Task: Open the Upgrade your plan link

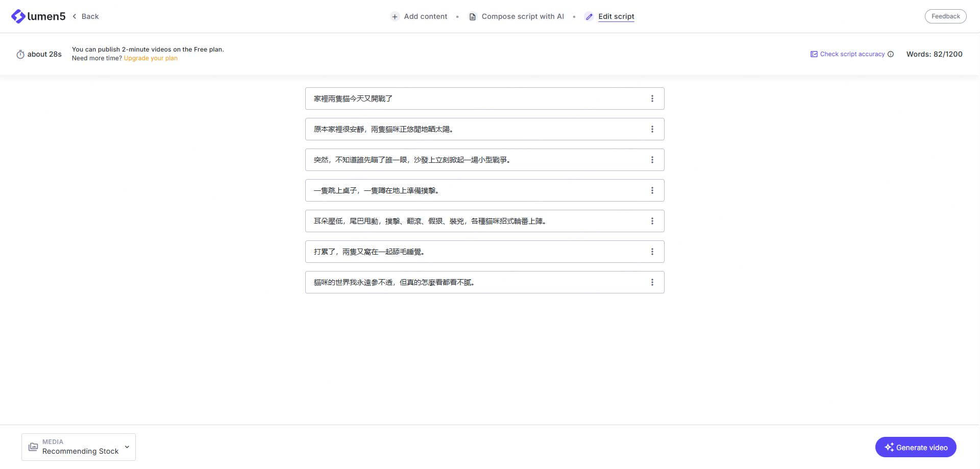Action: tap(151, 58)
